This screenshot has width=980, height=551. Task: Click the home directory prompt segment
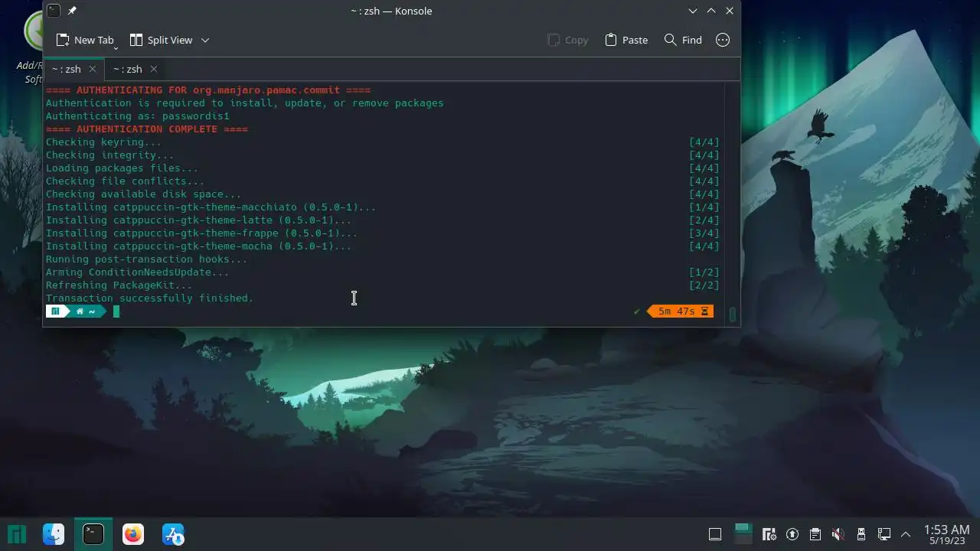point(87,311)
